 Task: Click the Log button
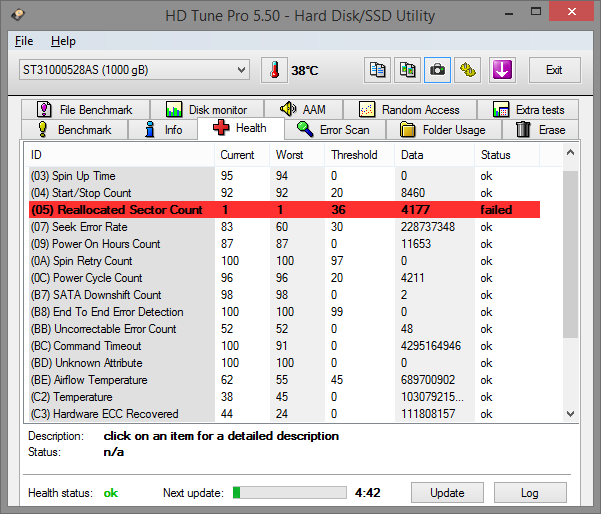point(529,493)
